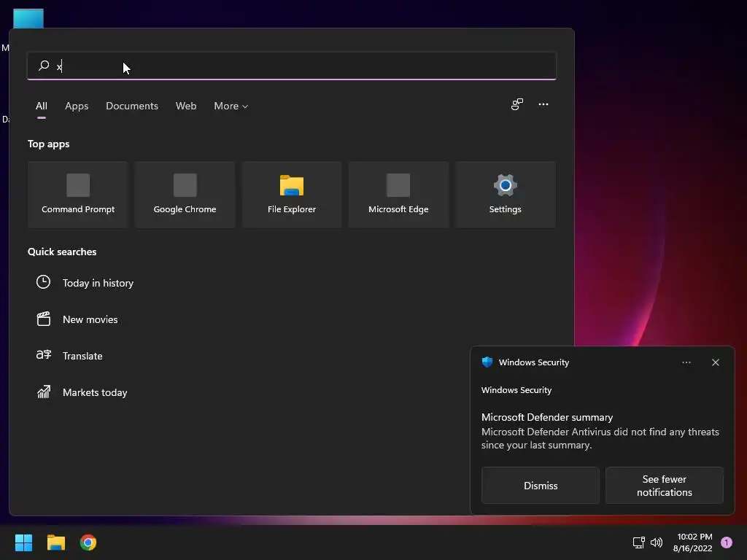This screenshot has height=560, width=747.
Task: Search Today in history
Action: 98,283
